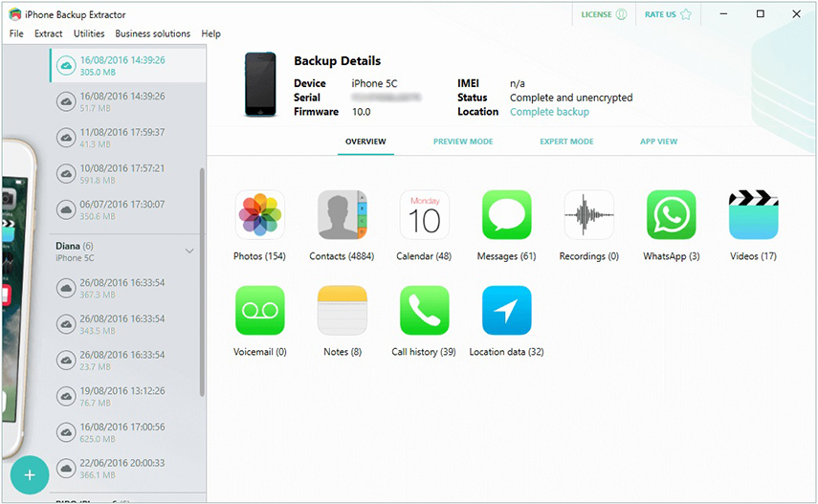
Task: Select backup dated 11/08/2016 17:59:37
Action: point(128,138)
